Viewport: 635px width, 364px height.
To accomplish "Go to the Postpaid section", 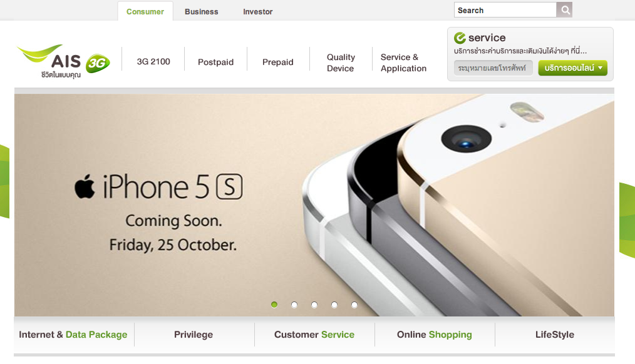I will pos(216,62).
